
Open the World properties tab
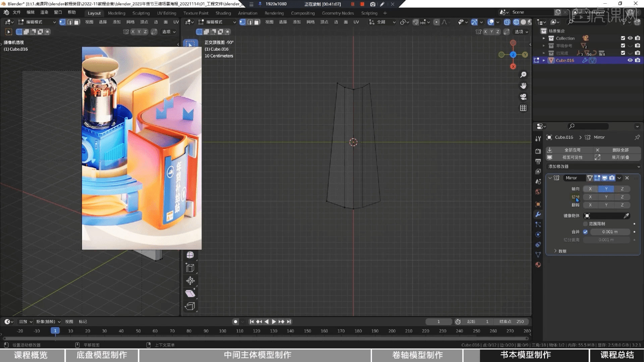[538, 191]
